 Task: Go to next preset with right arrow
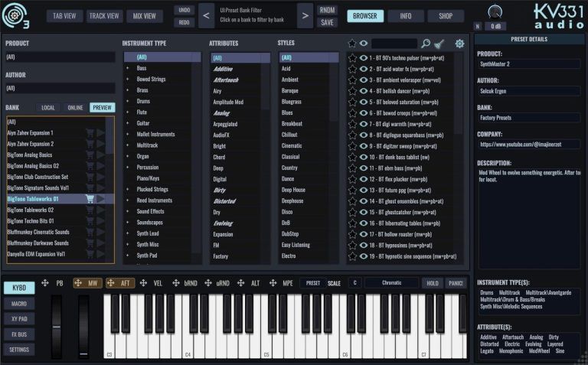pos(305,16)
